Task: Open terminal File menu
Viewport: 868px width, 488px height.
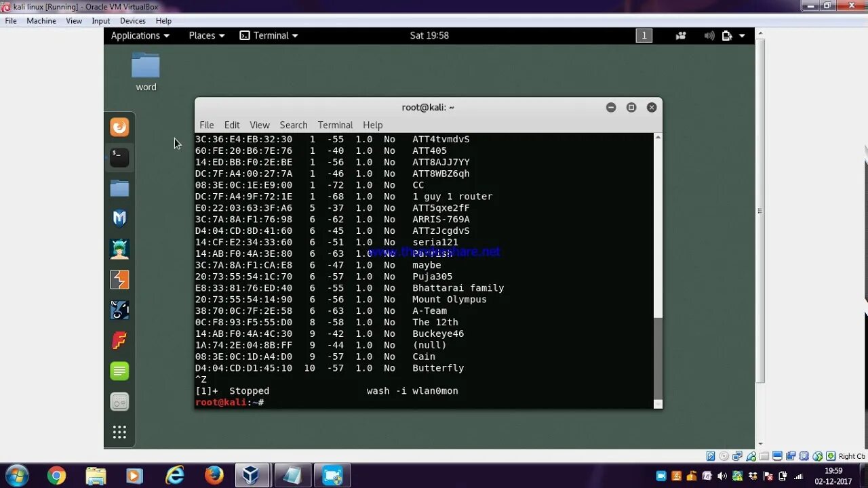Action: pyautogui.click(x=207, y=125)
